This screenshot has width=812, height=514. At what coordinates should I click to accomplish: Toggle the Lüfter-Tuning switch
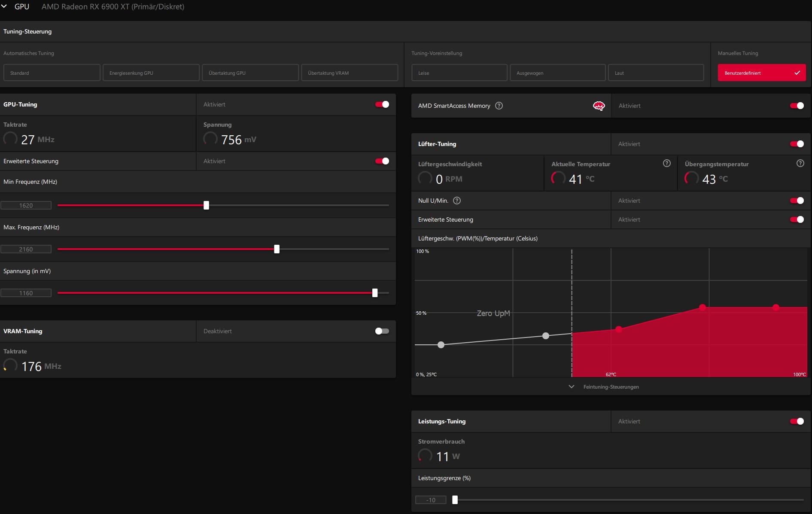(x=797, y=144)
